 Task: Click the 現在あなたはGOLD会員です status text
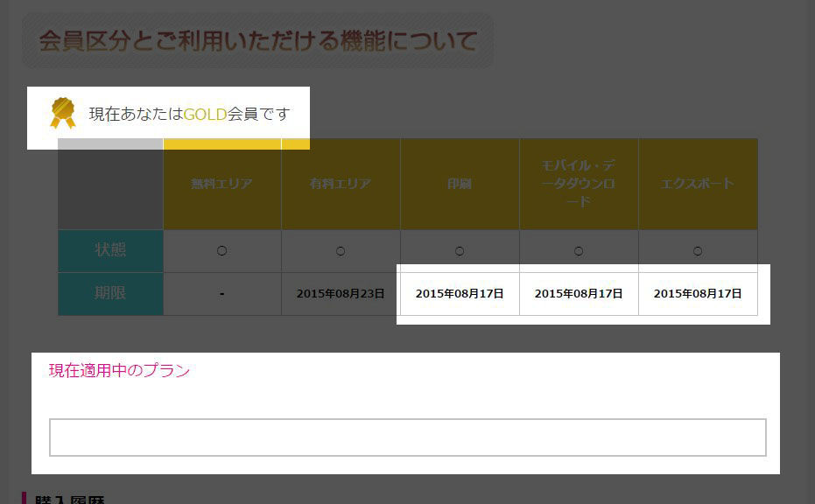tap(189, 114)
